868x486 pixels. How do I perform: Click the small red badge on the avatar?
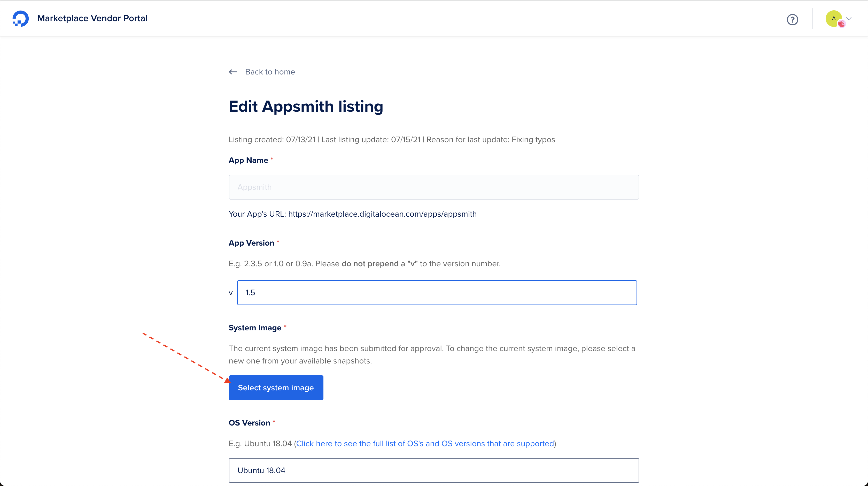[841, 24]
